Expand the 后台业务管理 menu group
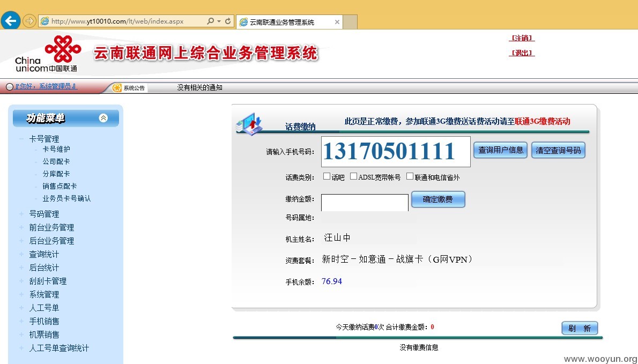Screen dimensions: 638x364 51,241
